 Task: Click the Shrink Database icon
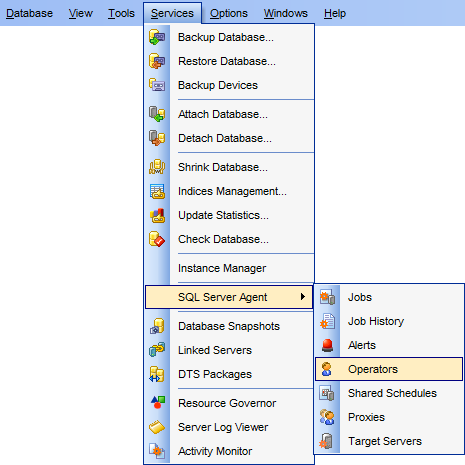157,167
